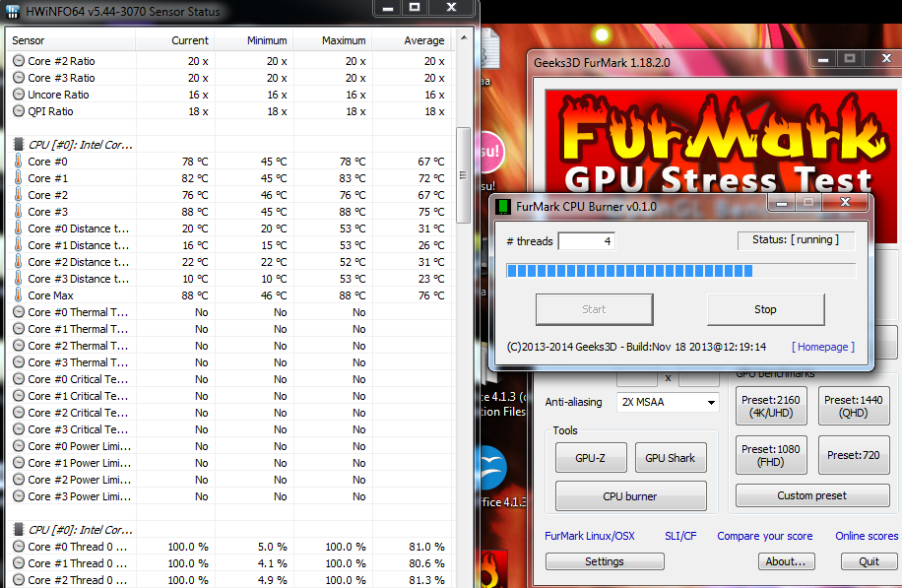
Task: Click the status icon for Core #0 Thermal Throttling
Action: pos(19,312)
